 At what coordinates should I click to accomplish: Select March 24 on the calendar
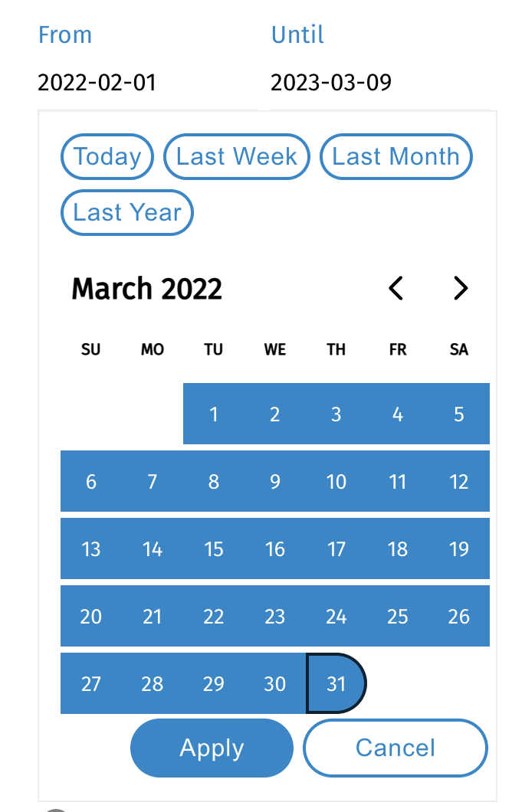[336, 617]
